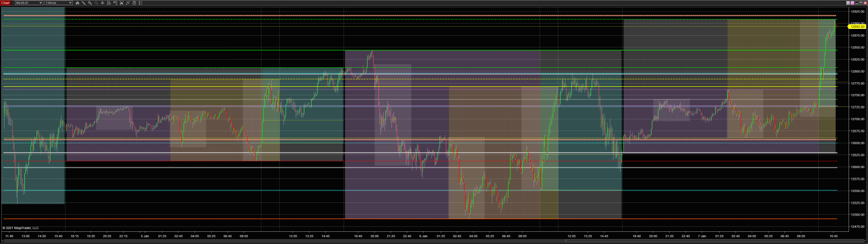The image size is (868, 244).
Task: Click the zoom out magnifier icon
Action: pos(96,3)
